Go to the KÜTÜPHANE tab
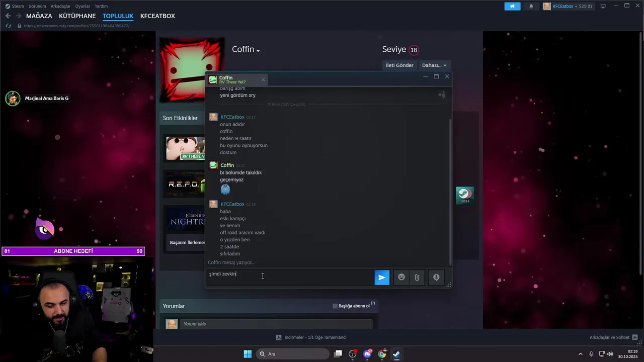The image size is (644, 362). click(77, 16)
